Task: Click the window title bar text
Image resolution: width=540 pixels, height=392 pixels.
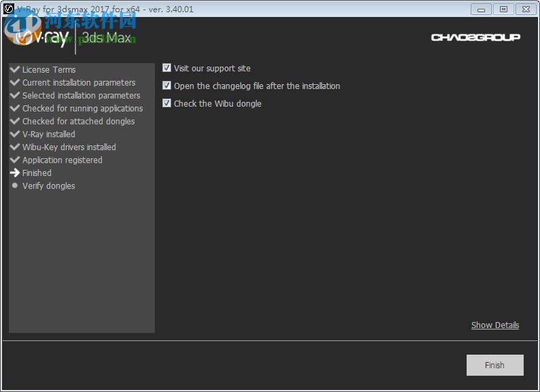Action: pos(105,9)
